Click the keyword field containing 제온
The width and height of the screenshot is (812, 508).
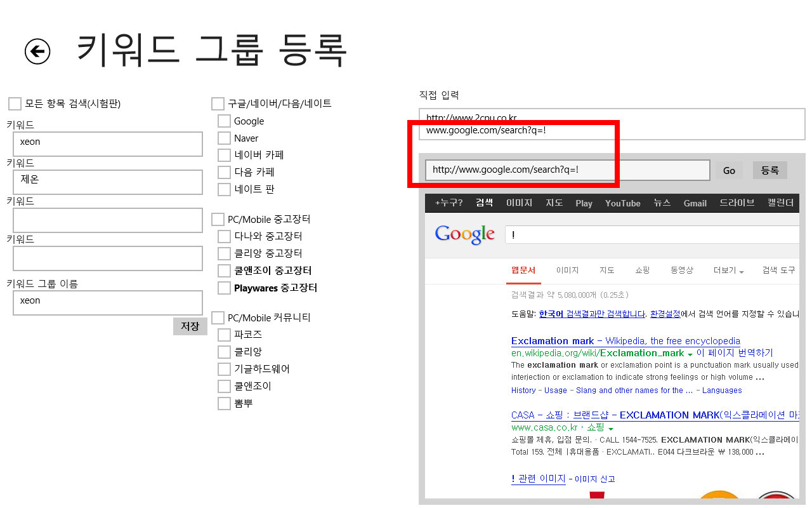click(108, 182)
